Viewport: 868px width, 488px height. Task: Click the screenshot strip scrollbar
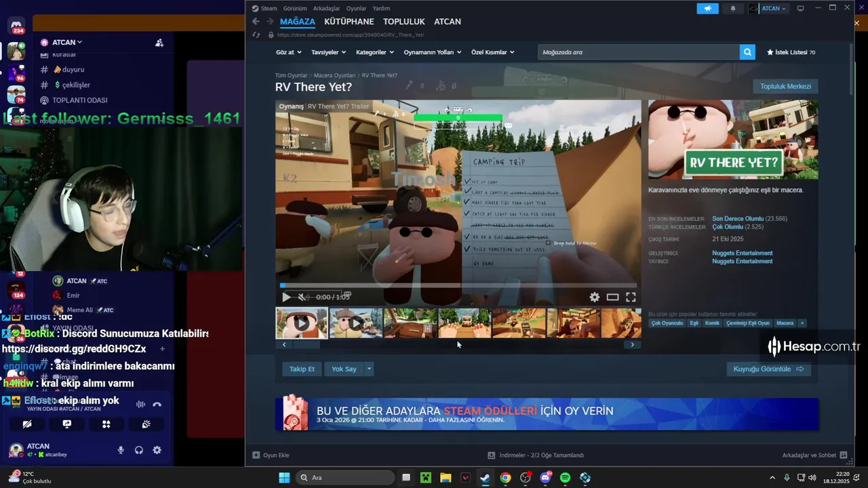(x=458, y=344)
